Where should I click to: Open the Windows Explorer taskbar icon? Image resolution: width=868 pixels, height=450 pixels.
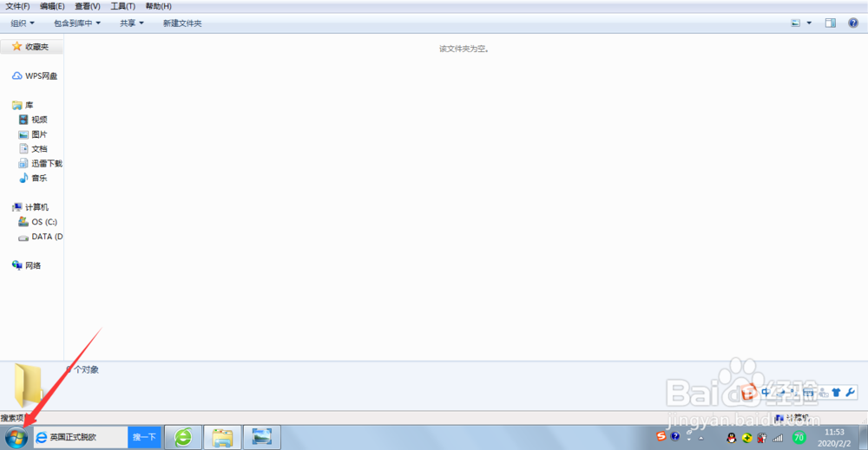222,437
